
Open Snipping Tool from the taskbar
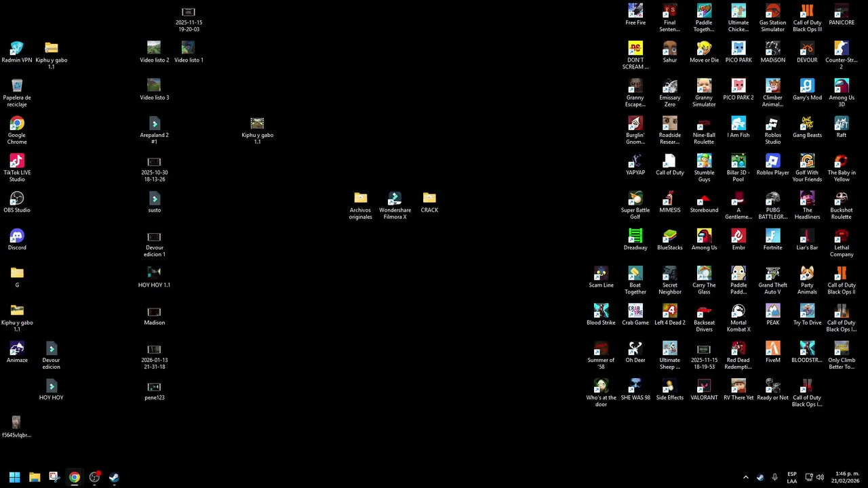54,477
